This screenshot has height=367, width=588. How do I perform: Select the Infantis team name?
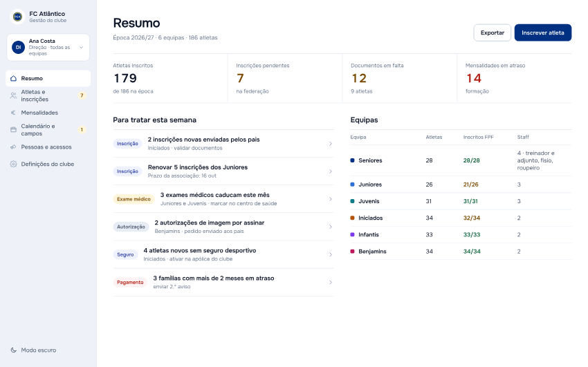(x=369, y=235)
